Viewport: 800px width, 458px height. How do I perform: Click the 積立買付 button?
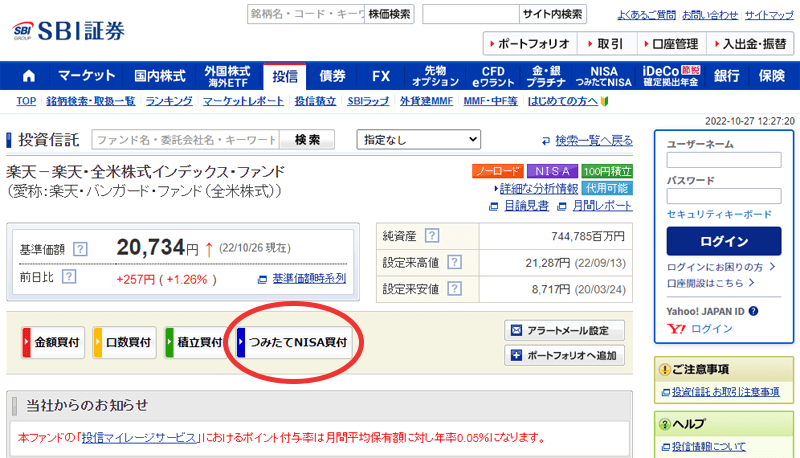pos(196,342)
